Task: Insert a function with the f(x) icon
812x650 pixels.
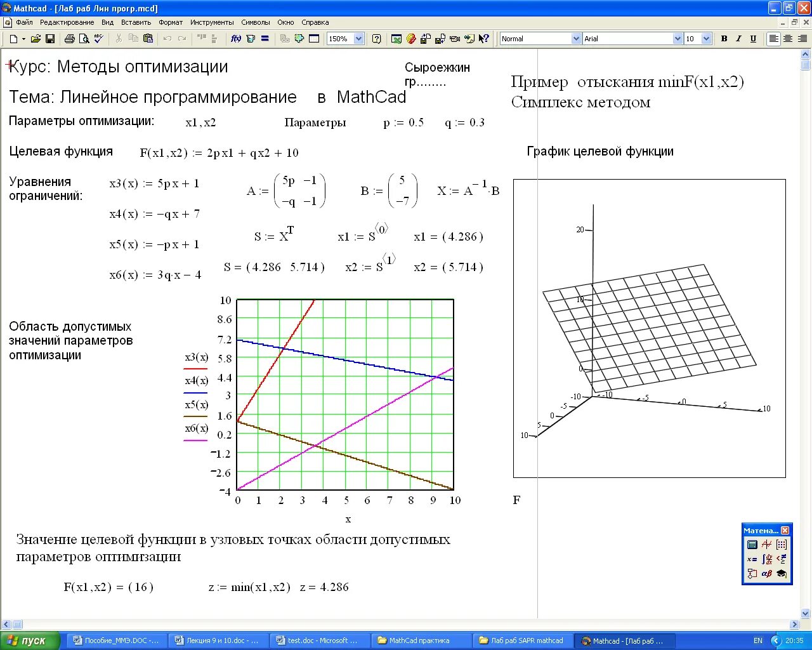Action: pyautogui.click(x=236, y=39)
